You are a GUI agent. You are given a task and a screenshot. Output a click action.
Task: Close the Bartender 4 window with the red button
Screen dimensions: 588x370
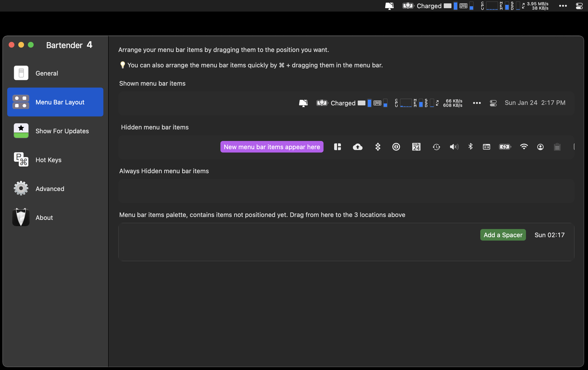[12, 45]
